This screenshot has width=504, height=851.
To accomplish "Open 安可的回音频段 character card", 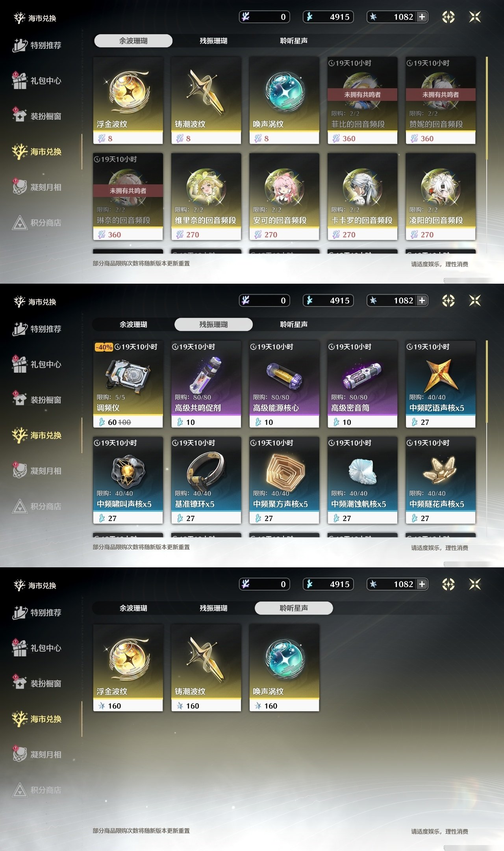I will click(284, 197).
